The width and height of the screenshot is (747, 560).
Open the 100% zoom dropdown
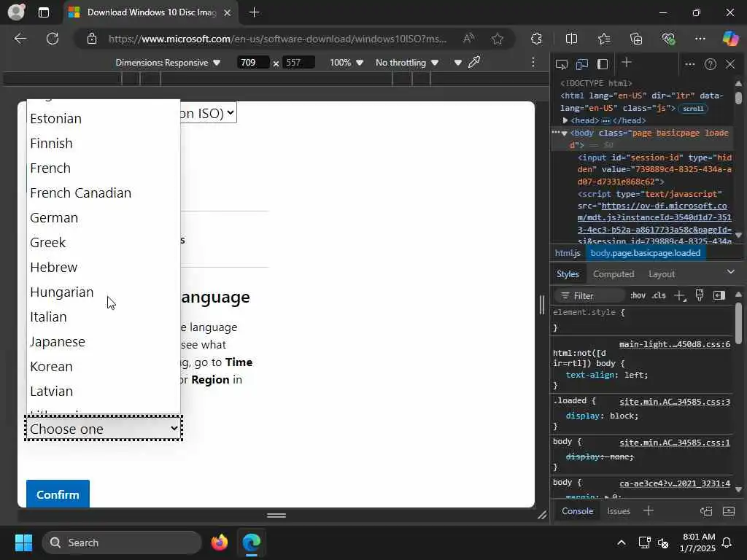coord(347,63)
